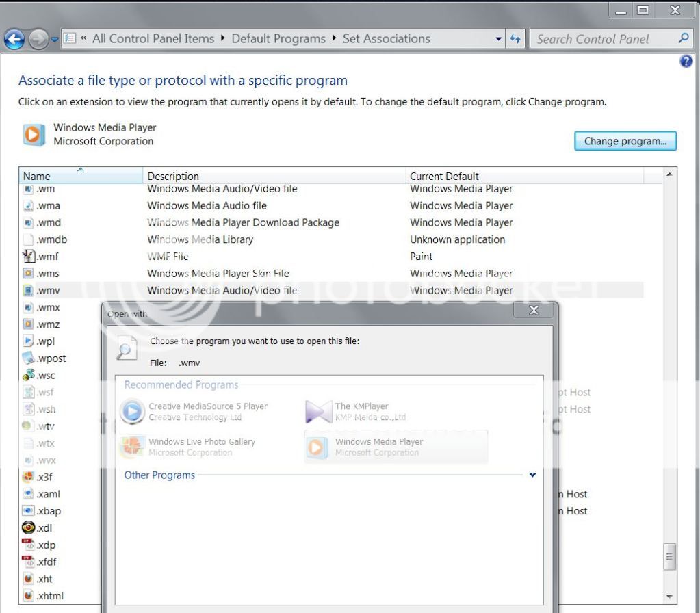Click the Refresh button beside address bar
Image resolution: width=700 pixels, height=613 pixels.
(515, 39)
